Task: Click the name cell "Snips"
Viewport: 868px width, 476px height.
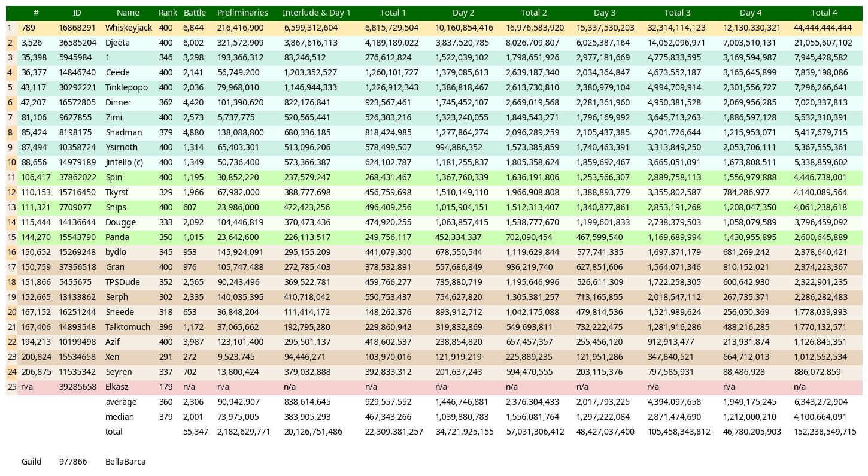Action: pyautogui.click(x=116, y=207)
